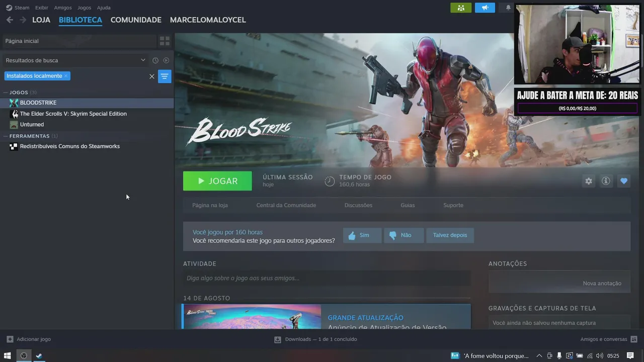
Task: Click the Steamworks redistributables icon
Action: (14, 146)
